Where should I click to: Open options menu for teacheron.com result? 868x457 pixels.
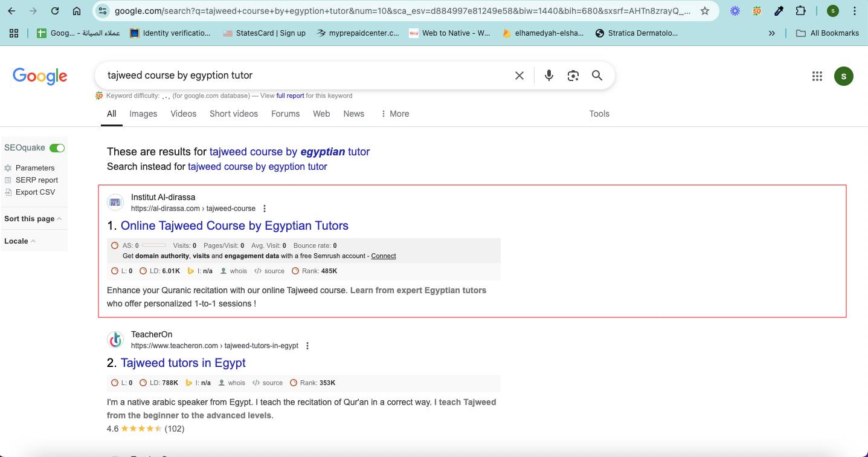[307, 346]
